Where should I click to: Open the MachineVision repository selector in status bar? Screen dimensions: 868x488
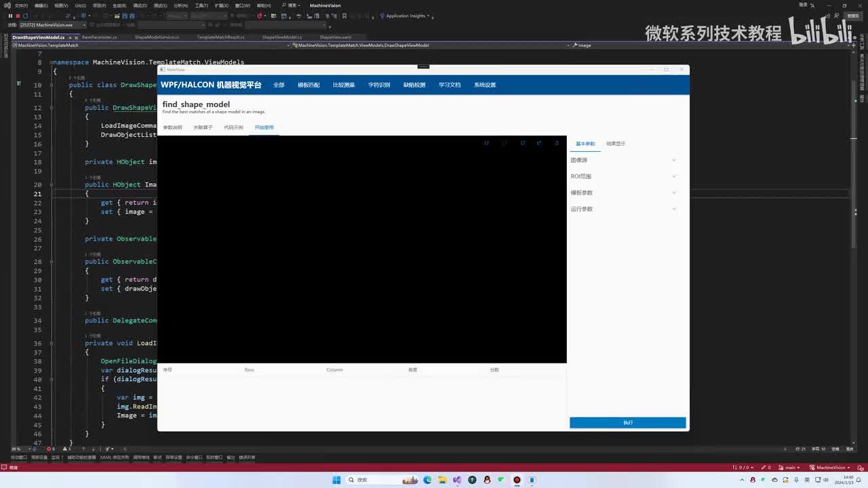click(829, 468)
